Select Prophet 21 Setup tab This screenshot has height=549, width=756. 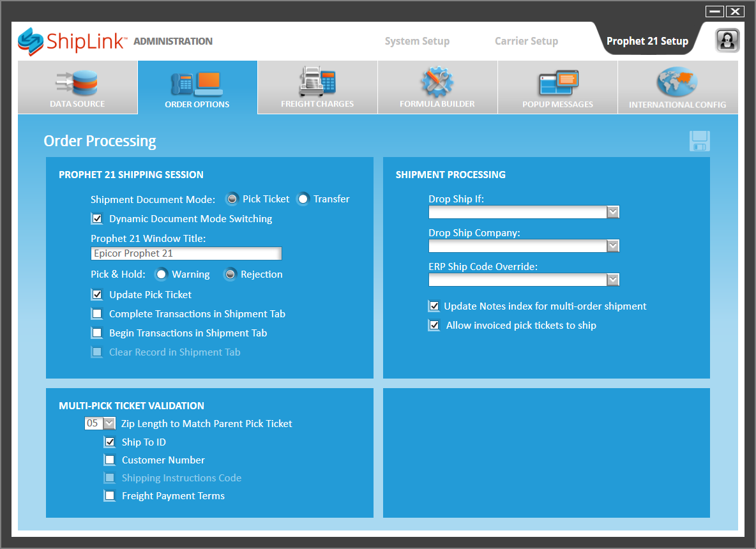(x=647, y=41)
